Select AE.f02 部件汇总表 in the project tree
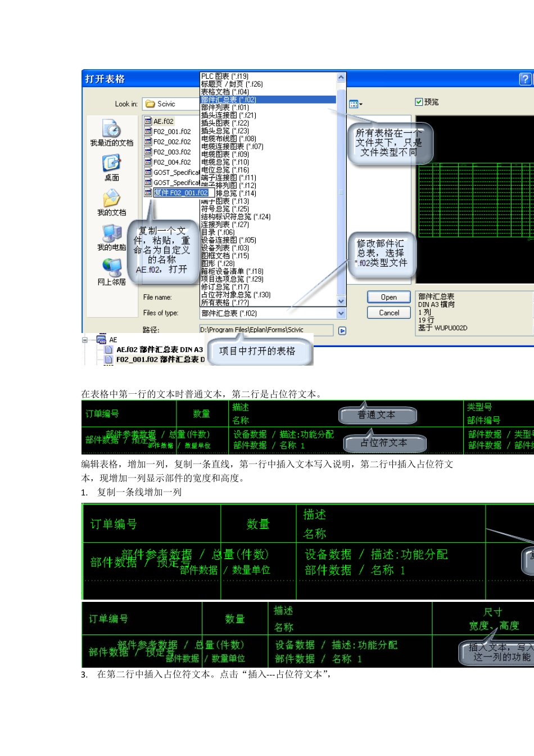Screen dimensions: 534x756 [x=154, y=350]
